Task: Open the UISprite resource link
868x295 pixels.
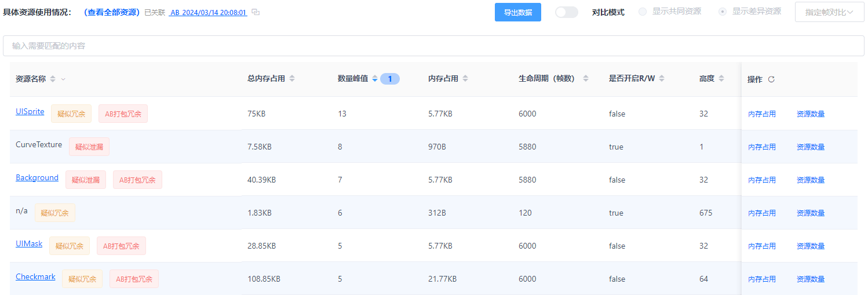Action: pyautogui.click(x=30, y=111)
